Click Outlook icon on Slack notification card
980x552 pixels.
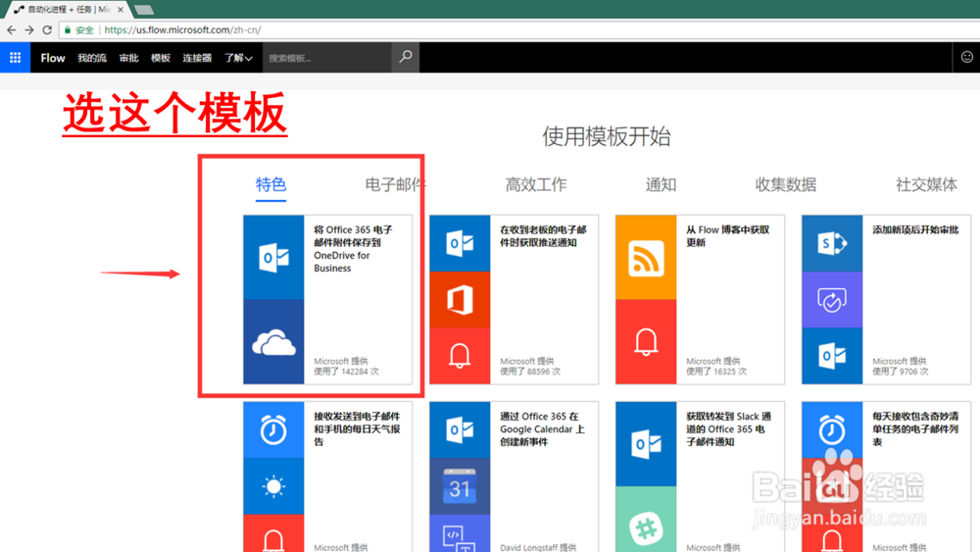tap(646, 444)
